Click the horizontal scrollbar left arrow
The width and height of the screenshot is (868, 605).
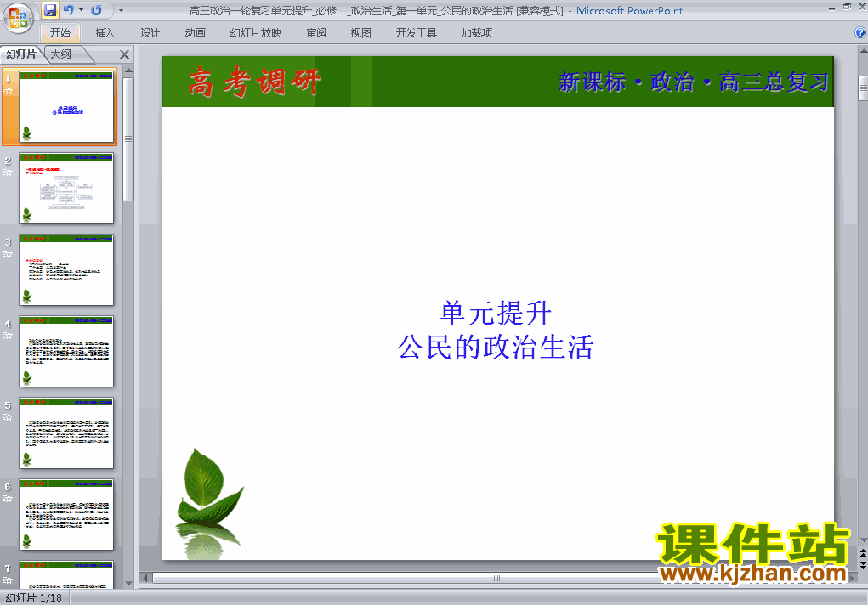click(x=145, y=578)
